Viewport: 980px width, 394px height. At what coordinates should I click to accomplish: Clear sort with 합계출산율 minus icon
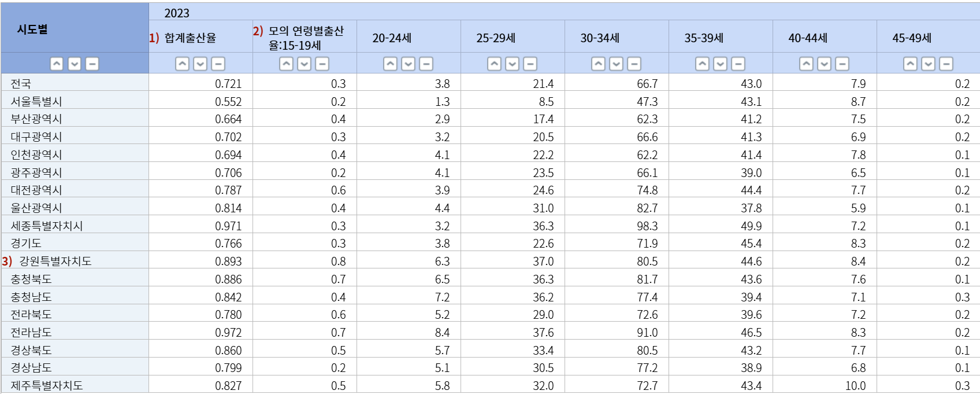point(218,64)
